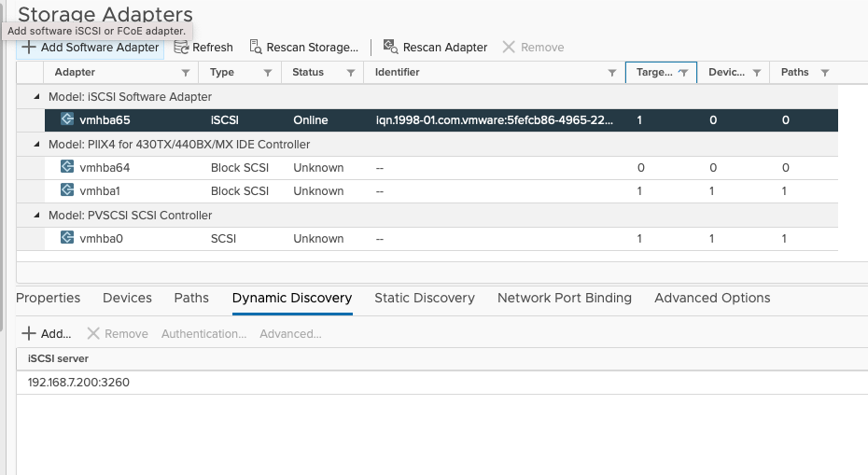868x475 pixels.
Task: Select the vmhba64 adapter row name
Action: [x=105, y=168]
